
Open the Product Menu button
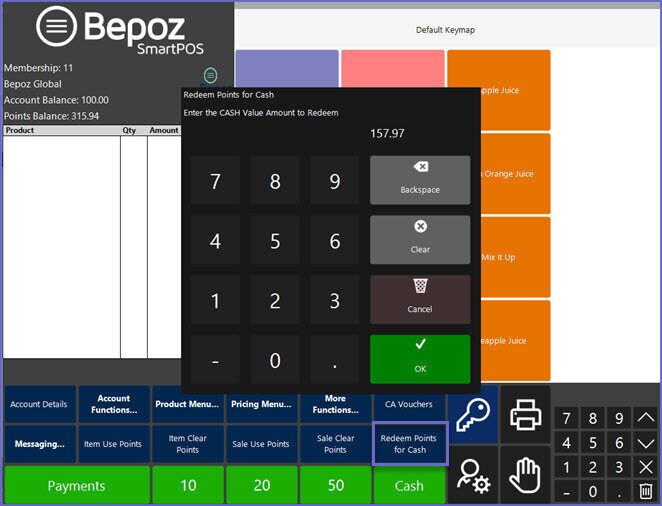(x=187, y=404)
